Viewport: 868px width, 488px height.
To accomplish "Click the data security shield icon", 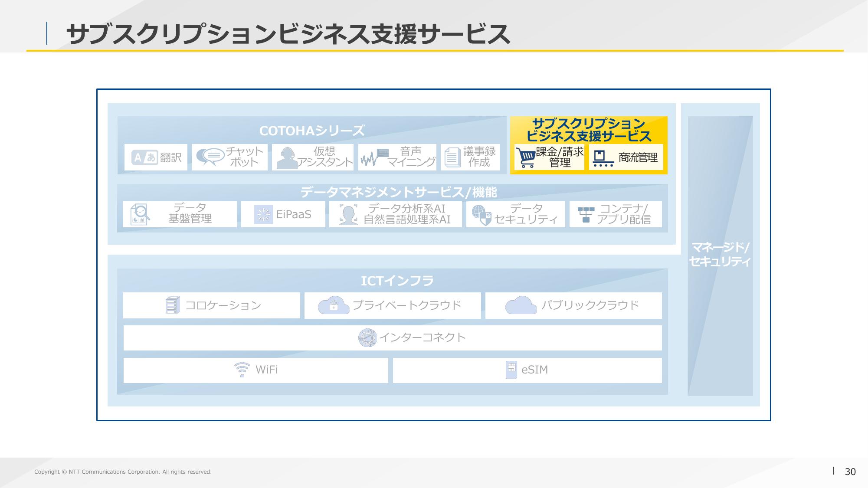I will [481, 215].
